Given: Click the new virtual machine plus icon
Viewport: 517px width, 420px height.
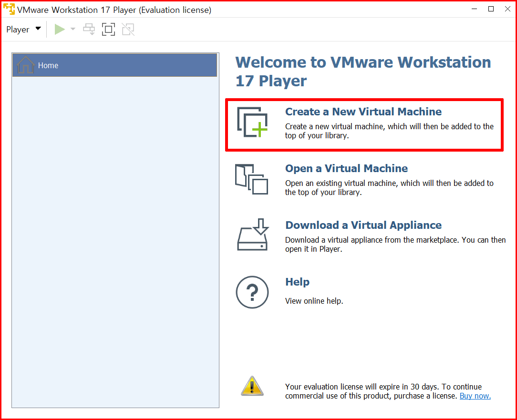Looking at the screenshot, I should click(x=252, y=122).
